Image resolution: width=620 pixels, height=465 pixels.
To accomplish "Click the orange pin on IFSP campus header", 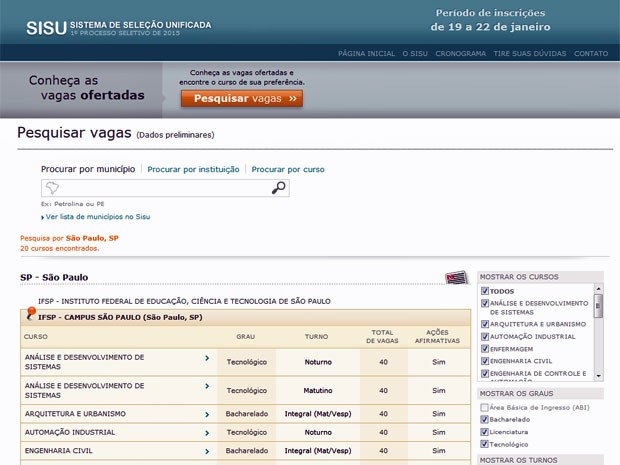I will click(x=31, y=313).
